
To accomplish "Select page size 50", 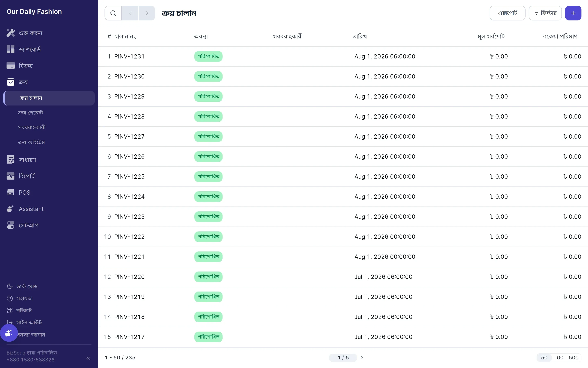I will pos(544,358).
